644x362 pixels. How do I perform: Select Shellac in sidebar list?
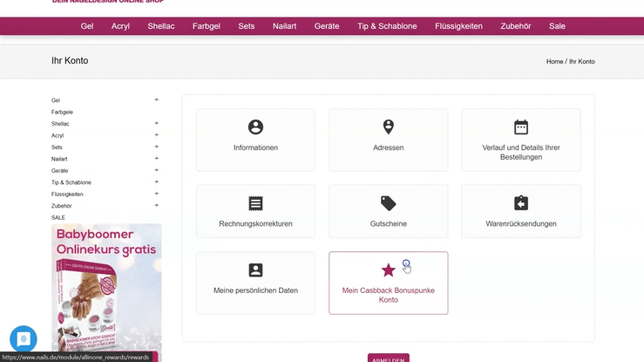[60, 124]
